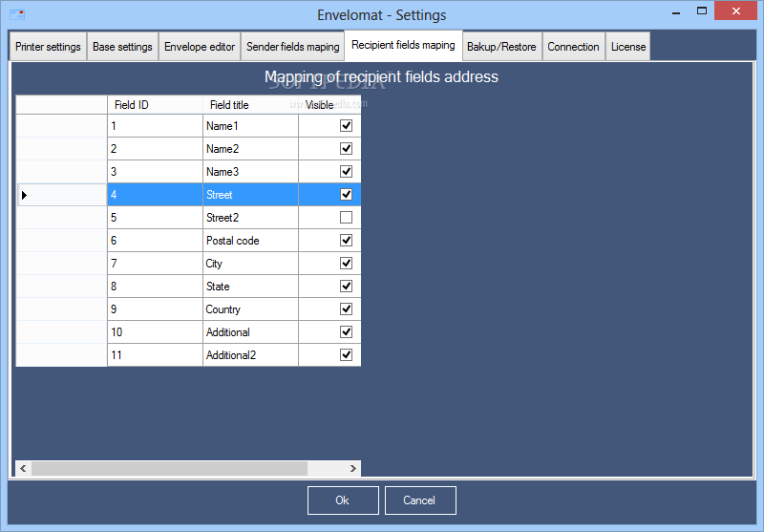Select the Name2 field title cell
This screenshot has height=532, width=764.
point(250,149)
